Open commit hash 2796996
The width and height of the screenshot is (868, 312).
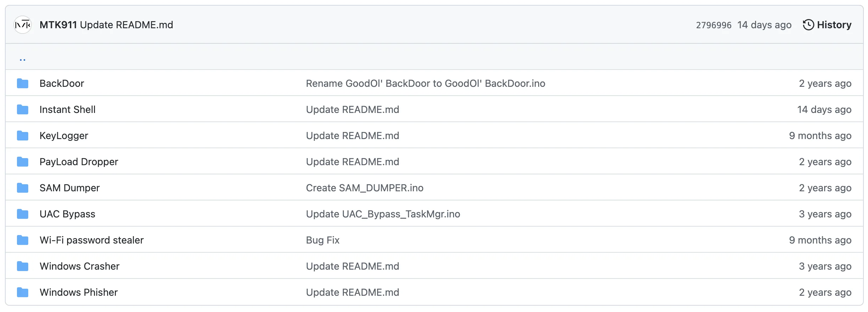[714, 25]
